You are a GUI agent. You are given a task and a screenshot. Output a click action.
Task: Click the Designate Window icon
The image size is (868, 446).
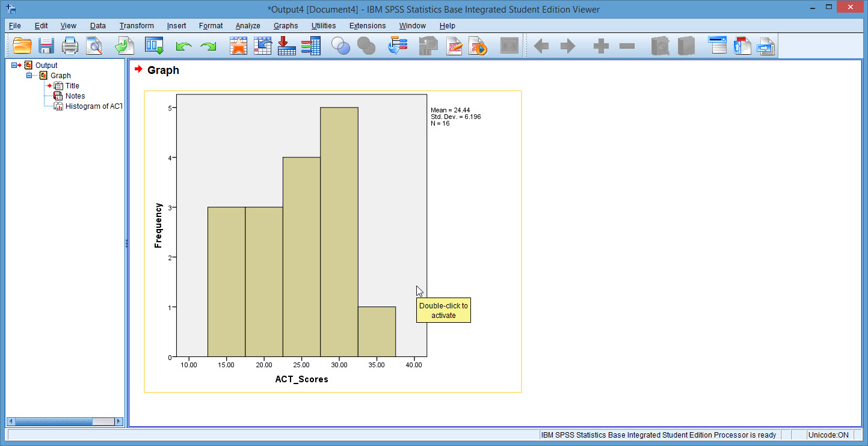pyautogui.click(x=509, y=46)
